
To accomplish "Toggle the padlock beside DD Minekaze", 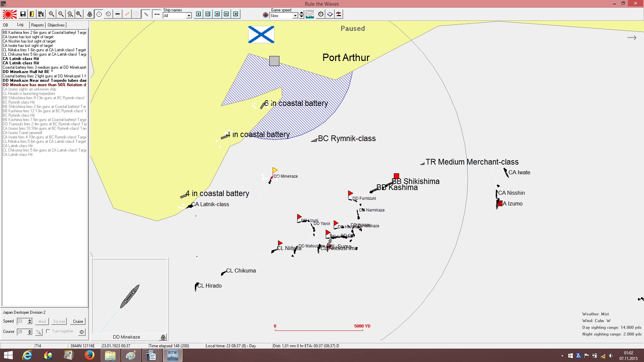I will 163,337.
